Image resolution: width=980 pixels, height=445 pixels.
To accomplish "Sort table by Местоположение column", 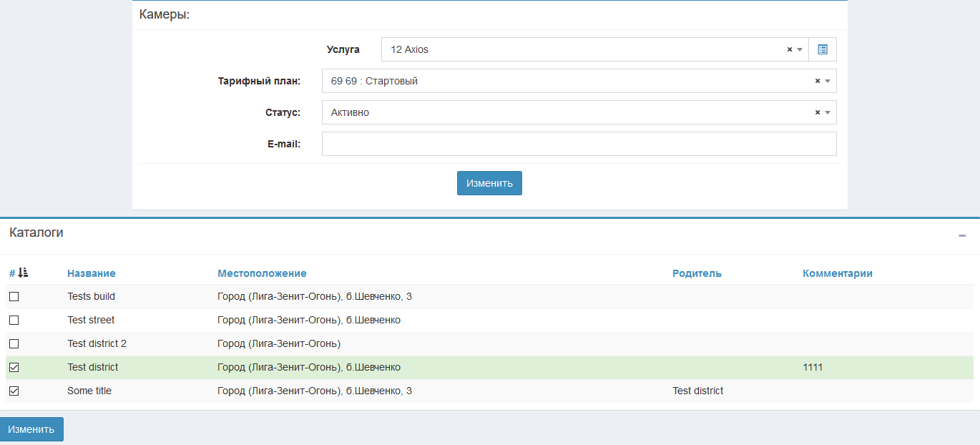I will [262, 273].
